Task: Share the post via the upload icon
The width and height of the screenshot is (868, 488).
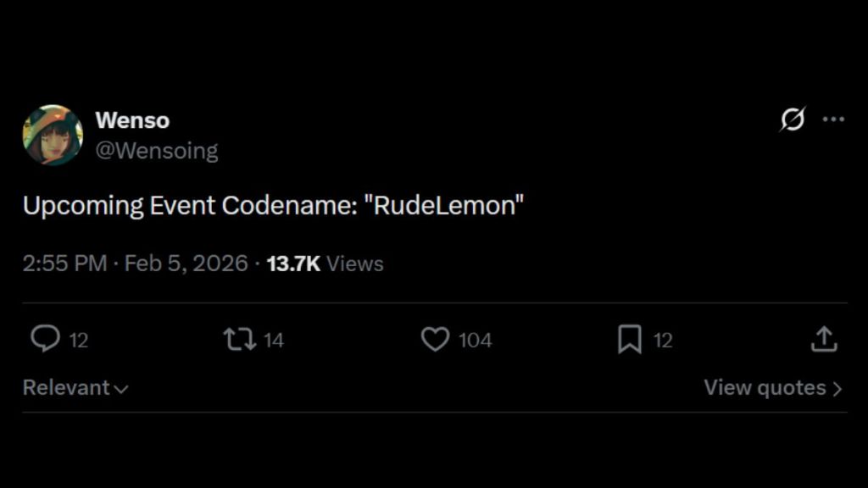Action: coord(825,339)
